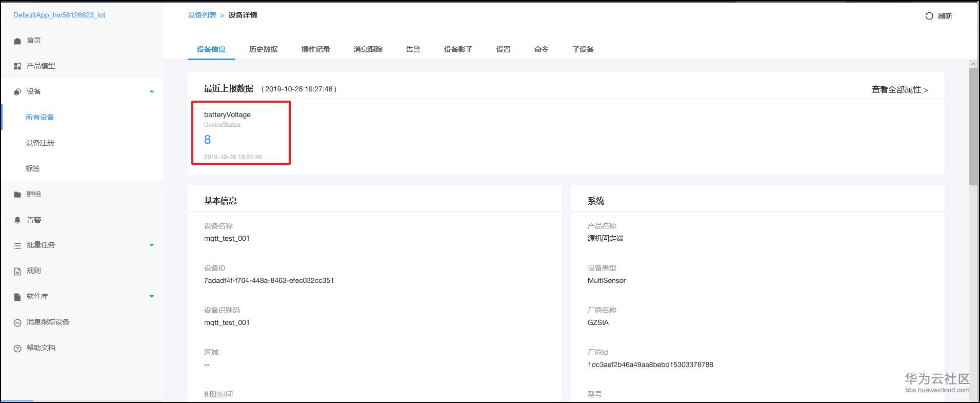Switch to the 设置 tab
980x403 pixels.
coord(504,49)
